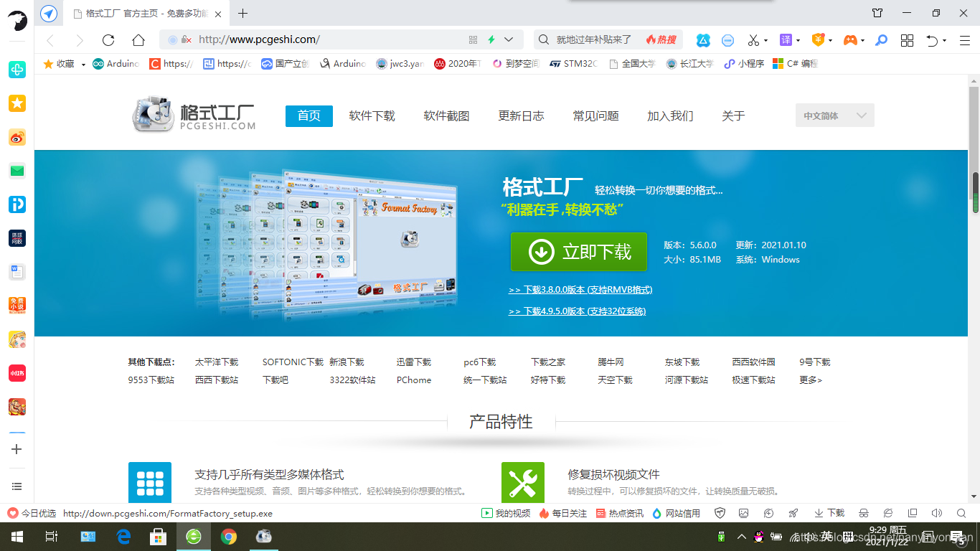Expand the address bar dropdown chevron
The image size is (980, 551).
pos(509,39)
